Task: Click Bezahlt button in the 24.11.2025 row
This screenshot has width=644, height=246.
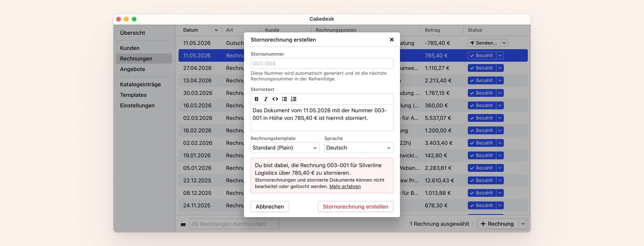Action: coord(482,205)
